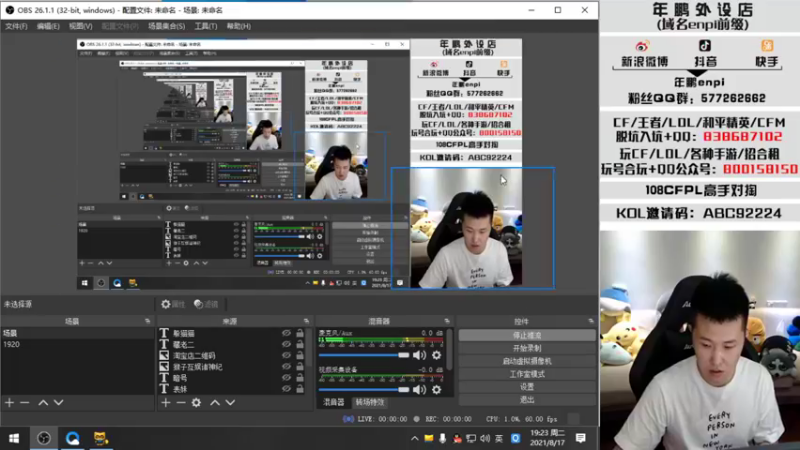The height and width of the screenshot is (450, 800).
Task: Open 麦克风/Aux audio settings gear
Action: [x=437, y=355]
